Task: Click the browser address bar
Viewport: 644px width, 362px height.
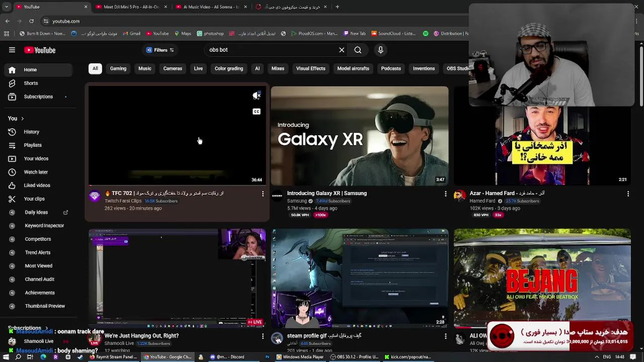Action: coord(252,21)
